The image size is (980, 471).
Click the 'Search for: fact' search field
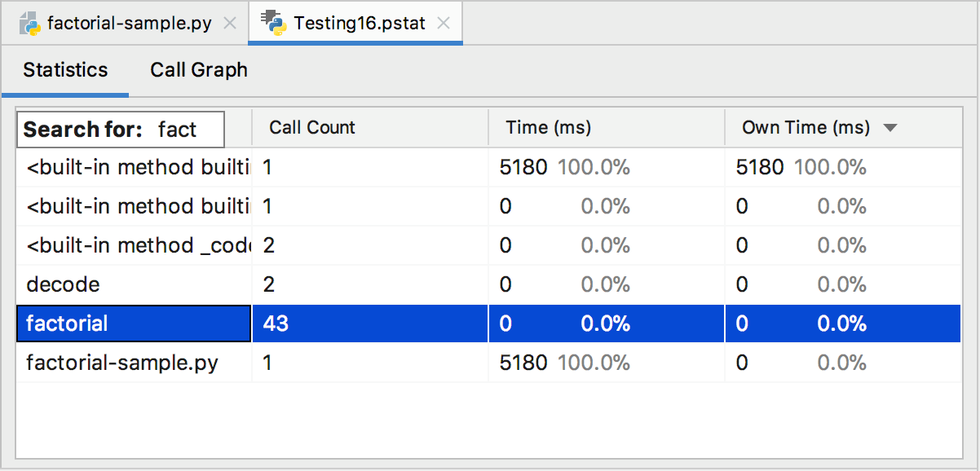coord(121,130)
